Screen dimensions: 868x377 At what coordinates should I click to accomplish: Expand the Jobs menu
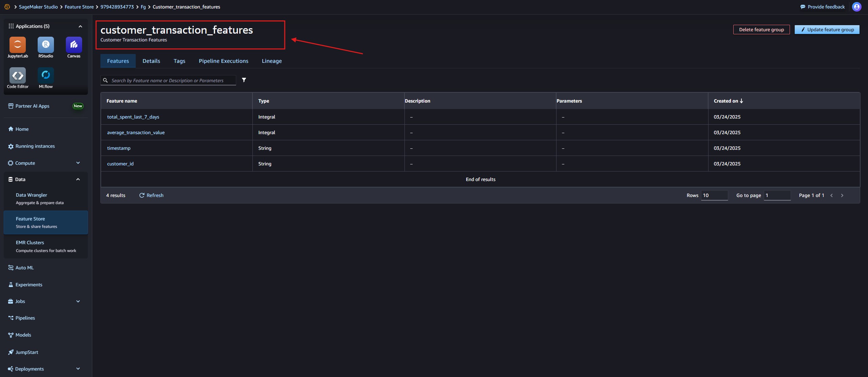(x=78, y=301)
